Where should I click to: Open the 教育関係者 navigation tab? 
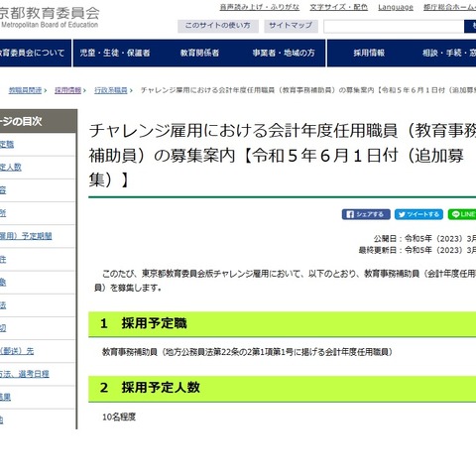tap(199, 53)
